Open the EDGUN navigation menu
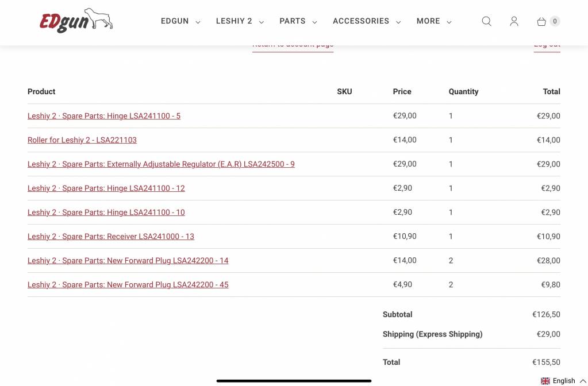The image size is (588, 386). (175, 21)
